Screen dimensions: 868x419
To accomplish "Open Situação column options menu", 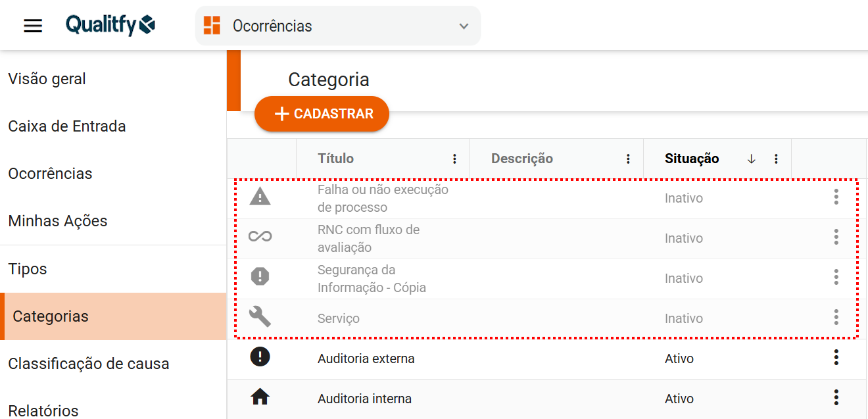I will [776, 159].
